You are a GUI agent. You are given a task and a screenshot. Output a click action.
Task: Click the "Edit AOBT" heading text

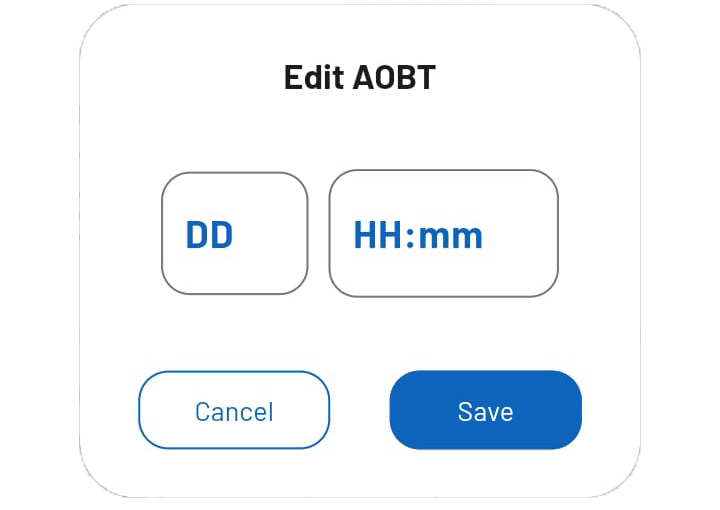360,78
